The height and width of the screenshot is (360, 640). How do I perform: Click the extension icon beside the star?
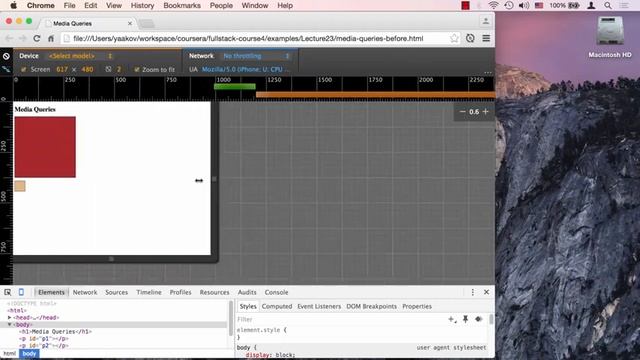click(470, 38)
